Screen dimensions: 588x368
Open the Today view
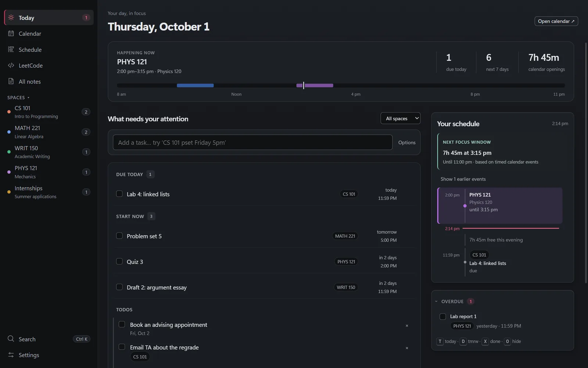point(49,18)
